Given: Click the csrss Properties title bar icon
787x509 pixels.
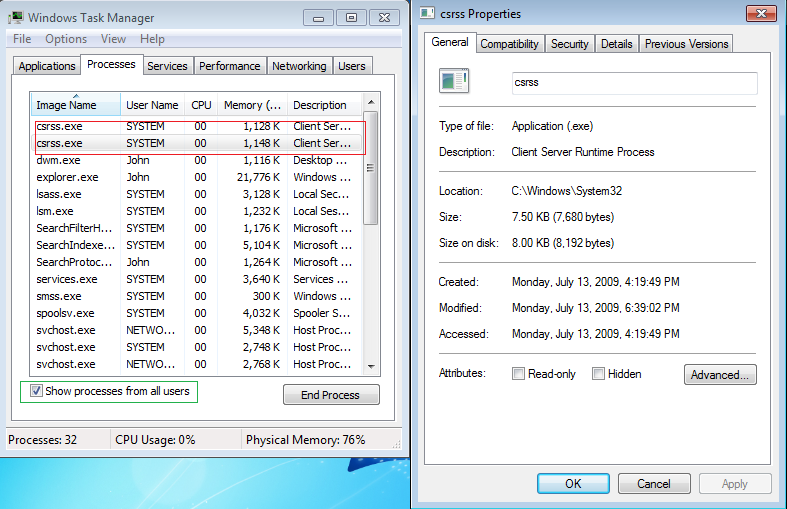Looking at the screenshot, I should 427,14.
